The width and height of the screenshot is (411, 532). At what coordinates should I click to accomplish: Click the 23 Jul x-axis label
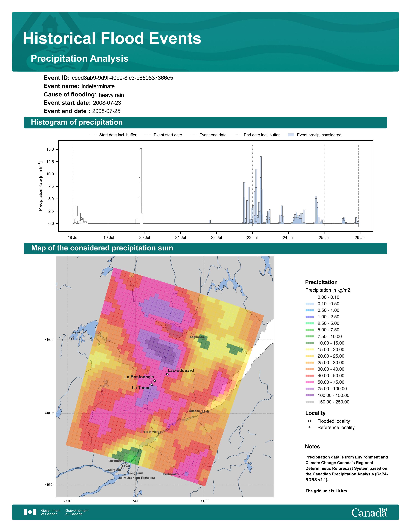point(252,237)
